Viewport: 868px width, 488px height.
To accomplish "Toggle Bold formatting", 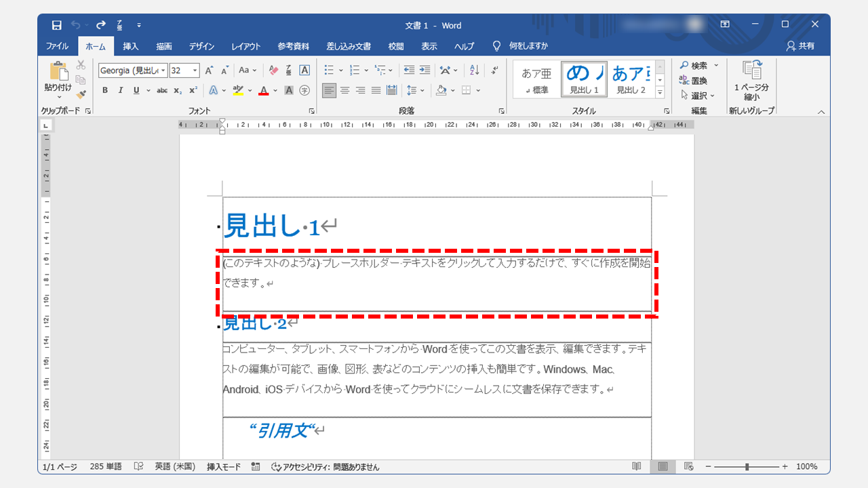I will point(105,90).
